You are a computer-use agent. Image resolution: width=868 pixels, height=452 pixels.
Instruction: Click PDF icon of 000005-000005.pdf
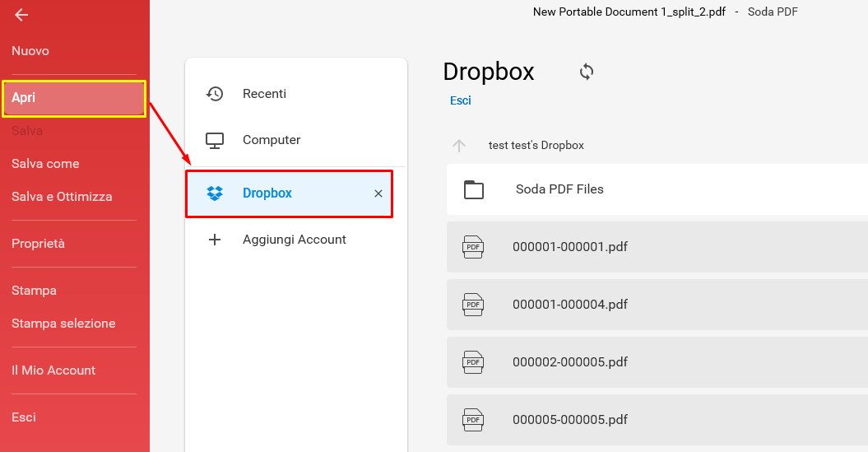pos(473,420)
